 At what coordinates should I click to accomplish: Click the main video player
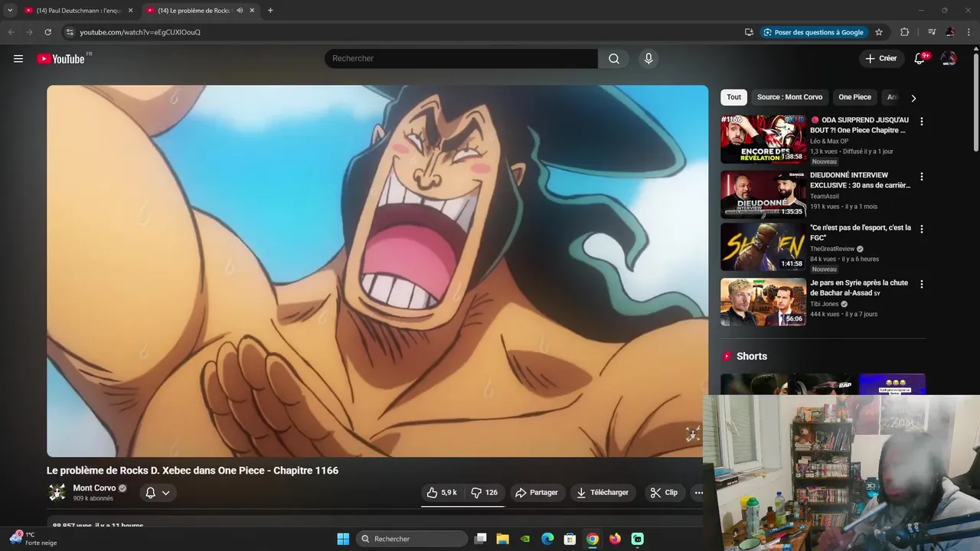(377, 271)
